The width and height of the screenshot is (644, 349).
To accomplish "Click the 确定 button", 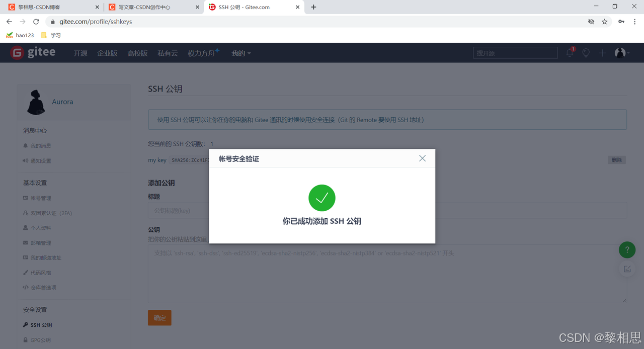I will [159, 318].
